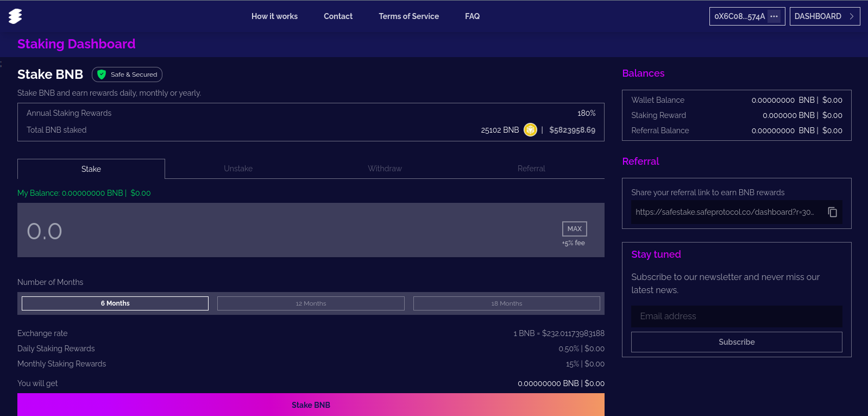Switch to the Unstake tab
The image size is (868, 416).
tap(238, 169)
